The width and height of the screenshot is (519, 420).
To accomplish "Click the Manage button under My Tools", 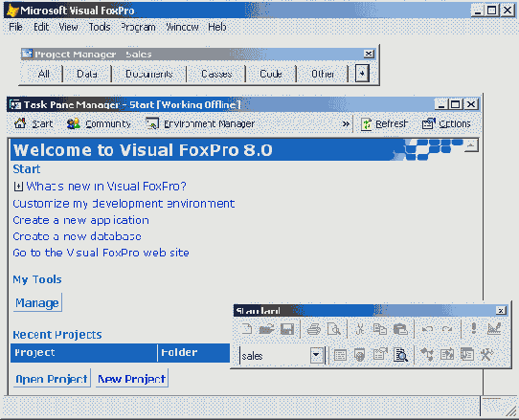I will [37, 302].
